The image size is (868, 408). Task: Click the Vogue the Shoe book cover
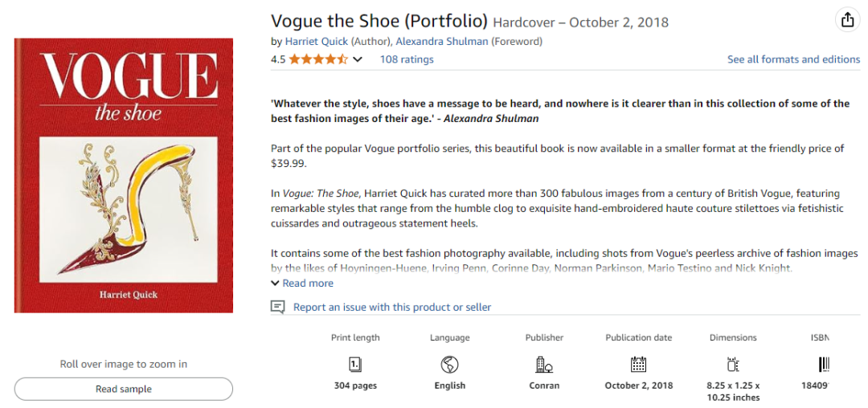(123, 176)
